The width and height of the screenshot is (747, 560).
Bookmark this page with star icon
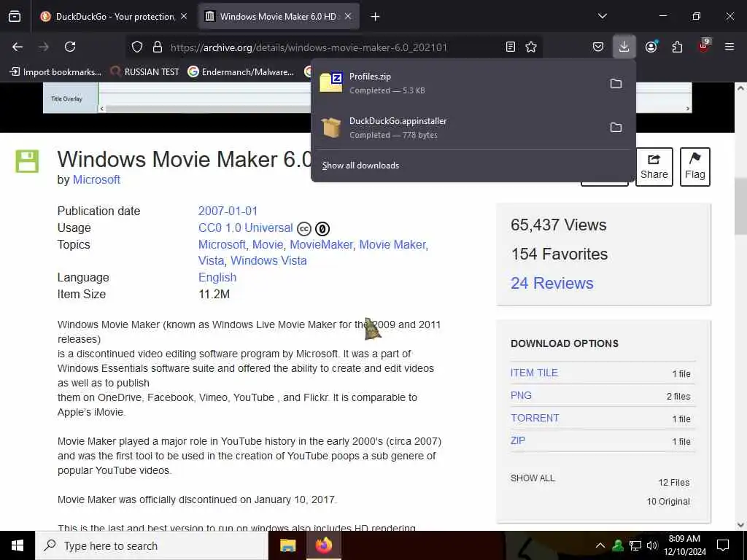pyautogui.click(x=531, y=47)
